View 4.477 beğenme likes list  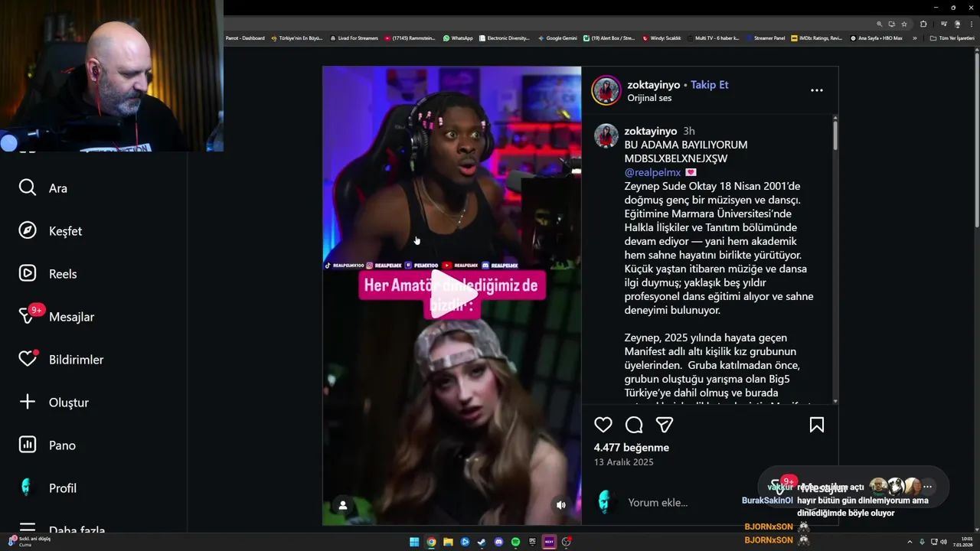coord(632,448)
